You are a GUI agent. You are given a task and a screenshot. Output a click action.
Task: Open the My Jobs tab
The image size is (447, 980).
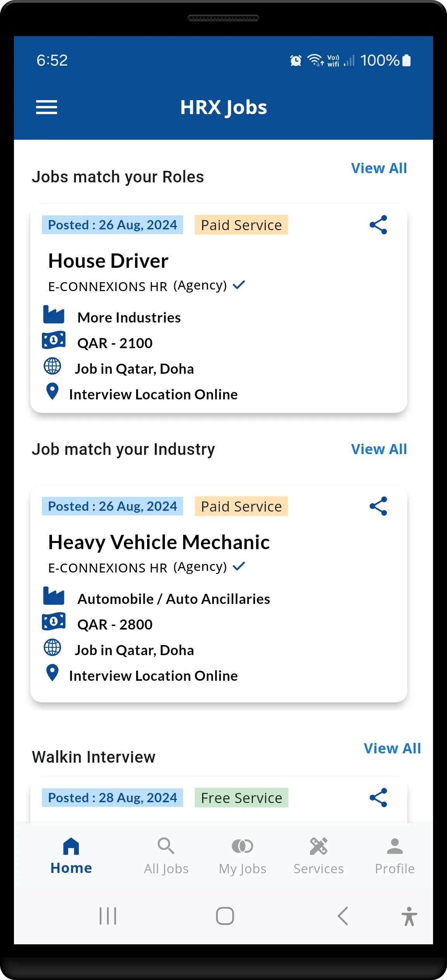(x=243, y=856)
